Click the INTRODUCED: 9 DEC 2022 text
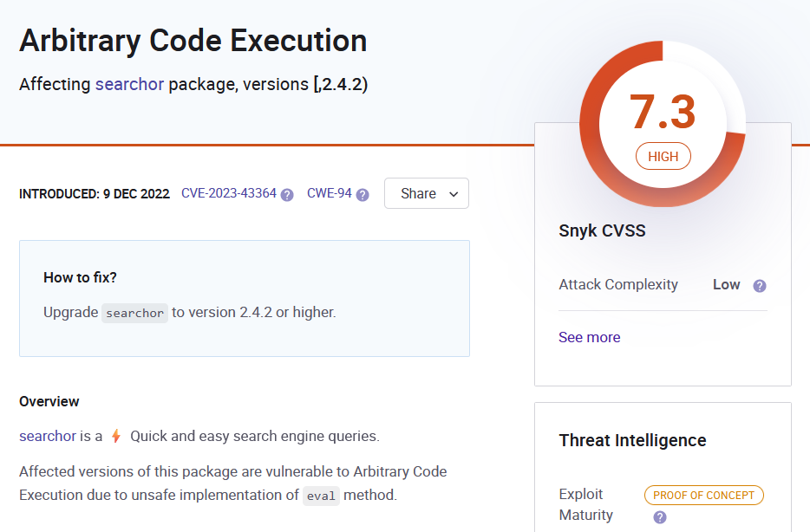The width and height of the screenshot is (810, 532). tap(95, 194)
